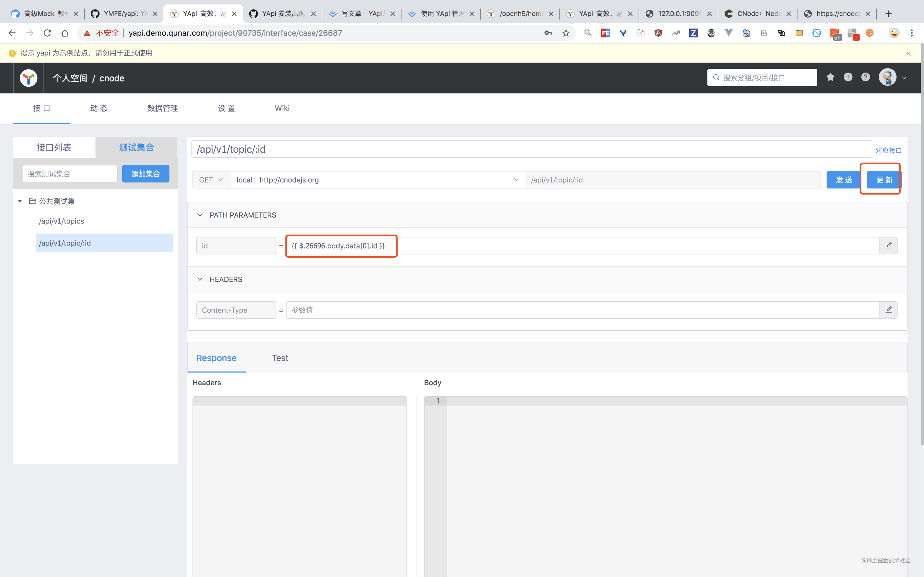Open the local environment selector dropdown
Screen dimensions: 924x577
pyautogui.click(x=378, y=180)
